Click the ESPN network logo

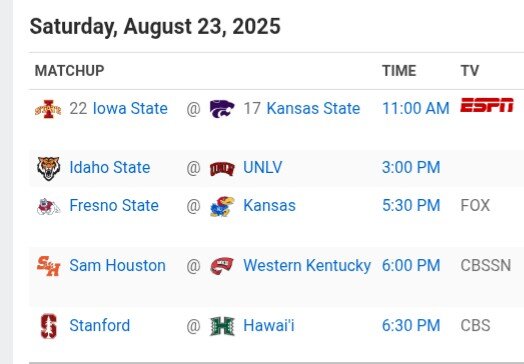click(x=487, y=105)
